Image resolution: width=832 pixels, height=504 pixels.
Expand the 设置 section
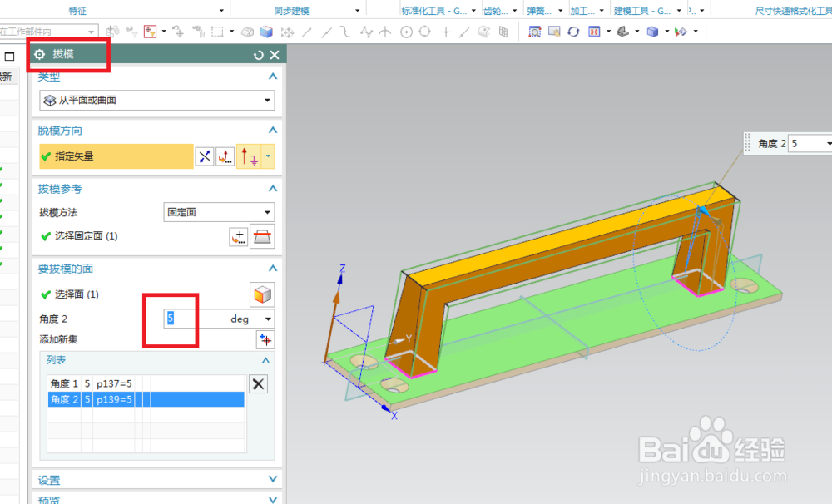point(272,480)
